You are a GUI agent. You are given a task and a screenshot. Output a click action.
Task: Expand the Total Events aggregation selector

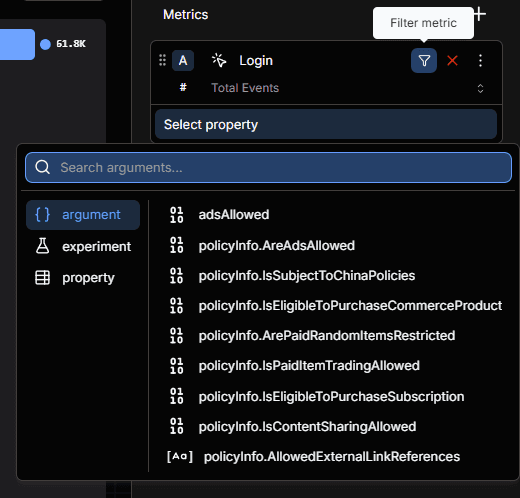pyautogui.click(x=480, y=88)
